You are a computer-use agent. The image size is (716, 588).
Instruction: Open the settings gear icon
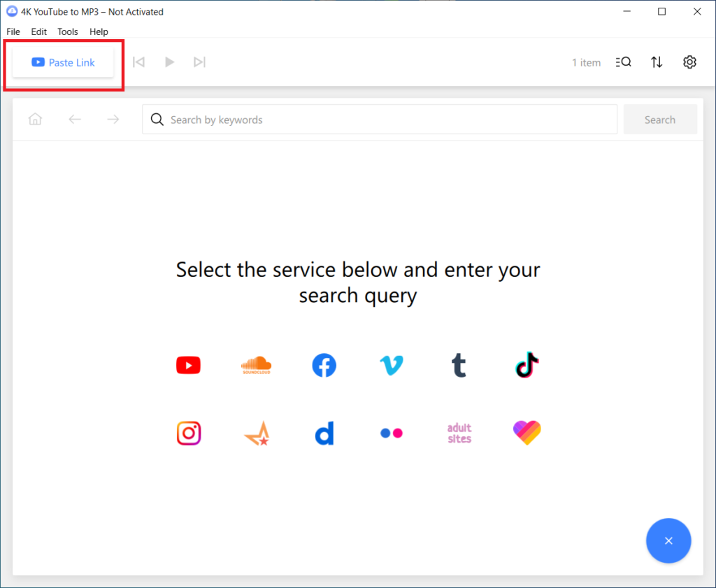(x=689, y=62)
